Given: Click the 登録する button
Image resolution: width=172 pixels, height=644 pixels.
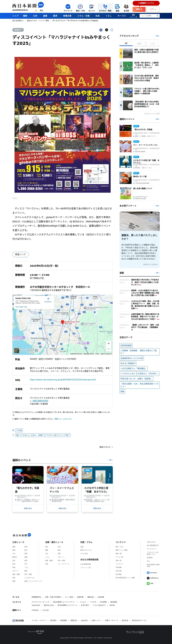Looking at the screenshot, I should pos(139,9).
